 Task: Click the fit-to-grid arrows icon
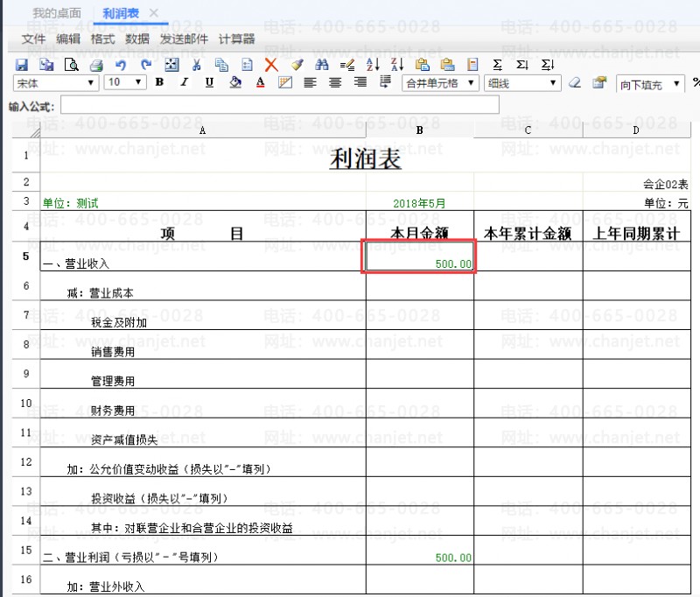click(171, 65)
